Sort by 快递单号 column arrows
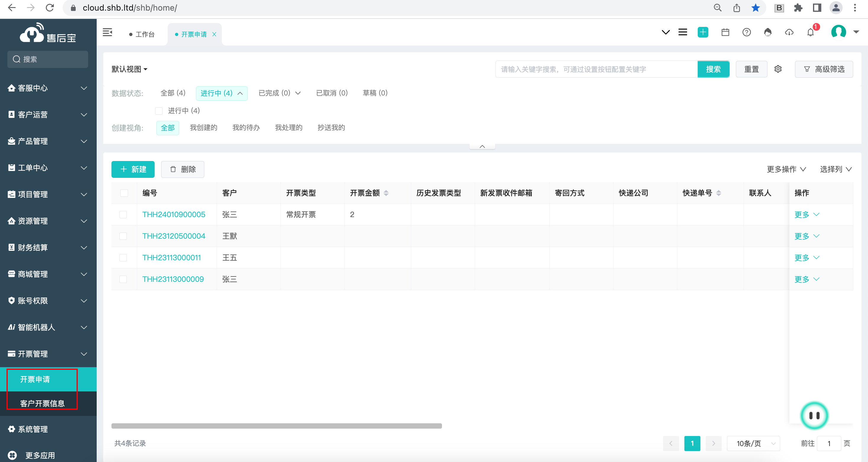This screenshot has width=868, height=462. (718, 193)
